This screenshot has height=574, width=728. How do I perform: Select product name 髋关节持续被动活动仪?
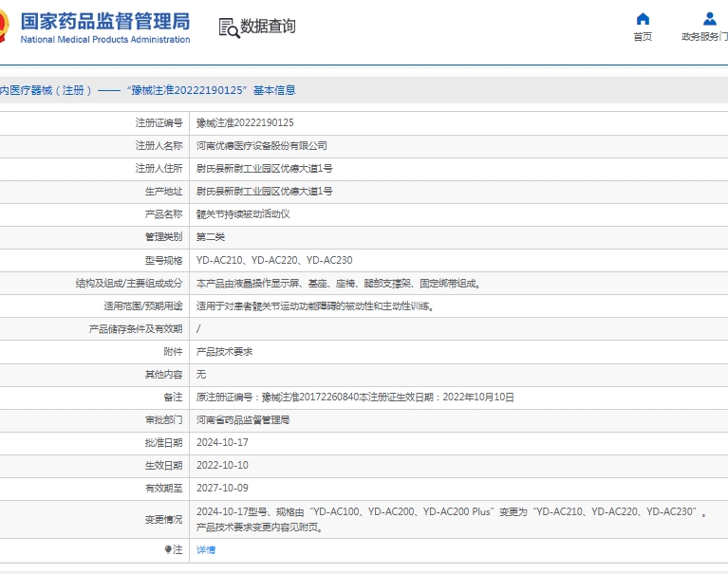(242, 214)
